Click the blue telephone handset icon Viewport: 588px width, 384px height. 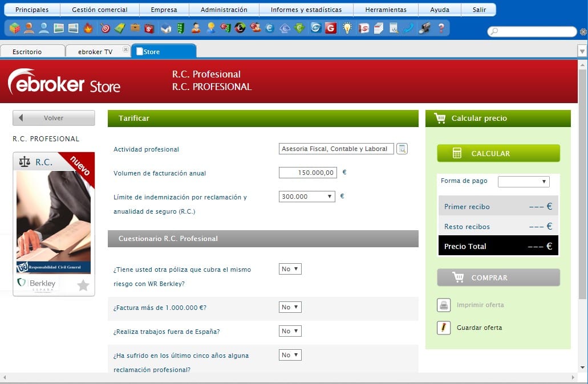point(408,28)
